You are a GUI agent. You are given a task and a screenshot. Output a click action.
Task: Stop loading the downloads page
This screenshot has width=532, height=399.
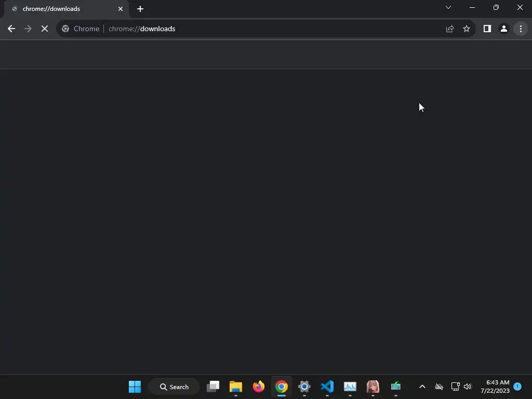[45, 29]
